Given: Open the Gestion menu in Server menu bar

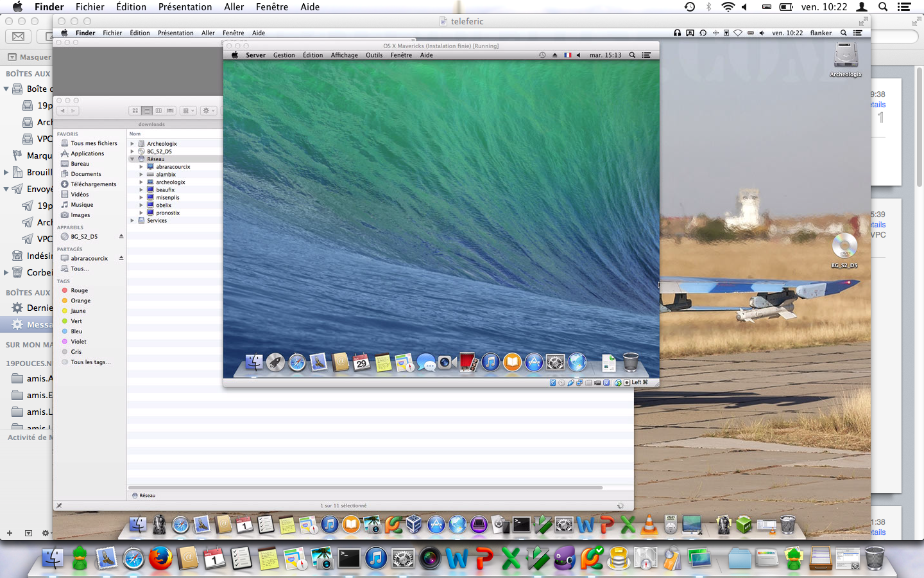Looking at the screenshot, I should click(x=284, y=55).
